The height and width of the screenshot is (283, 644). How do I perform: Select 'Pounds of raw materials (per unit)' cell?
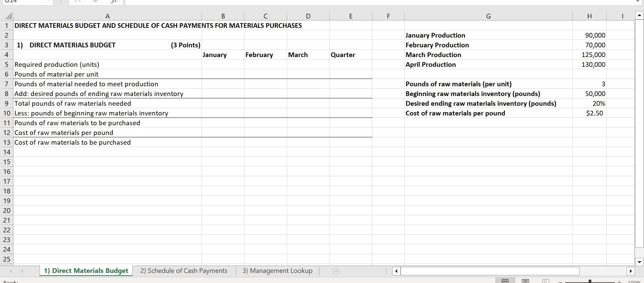pos(489,84)
